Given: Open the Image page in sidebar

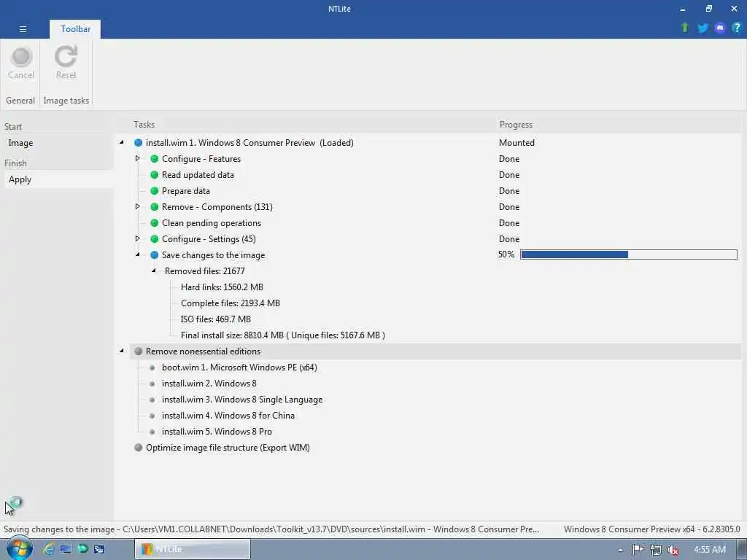Looking at the screenshot, I should click(x=20, y=142).
